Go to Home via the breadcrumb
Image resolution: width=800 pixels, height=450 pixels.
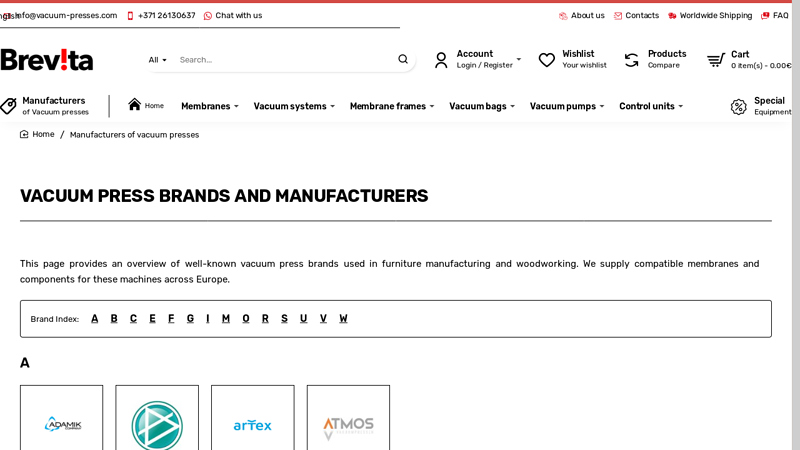coord(43,134)
